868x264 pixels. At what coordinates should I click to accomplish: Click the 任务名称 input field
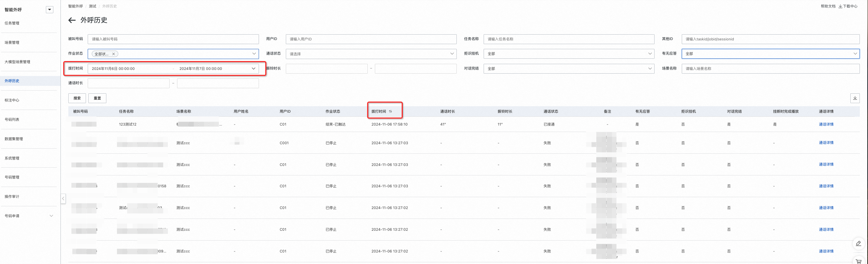click(x=569, y=39)
